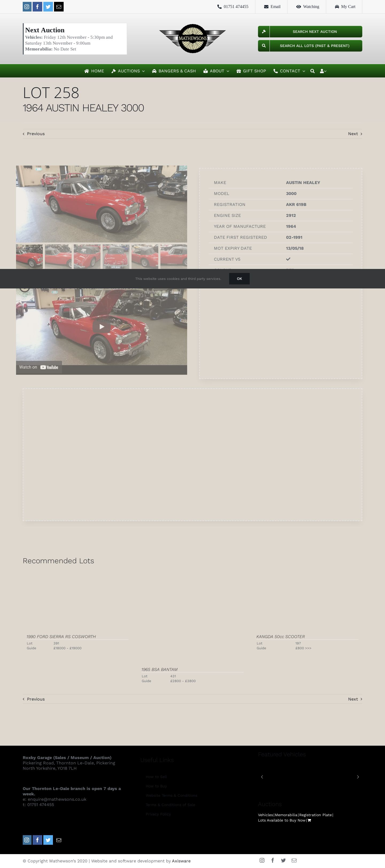Open footer Privacy Policy link
The image size is (385, 868).
(x=158, y=814)
